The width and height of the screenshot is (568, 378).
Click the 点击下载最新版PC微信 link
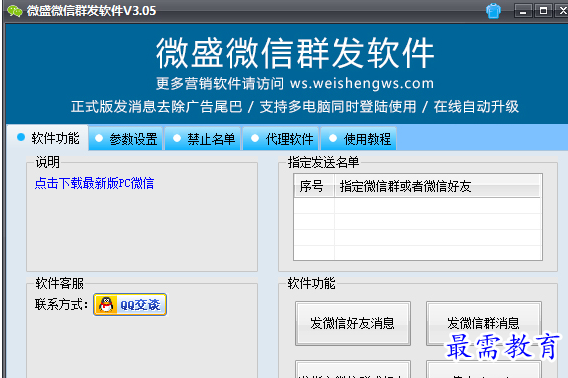pyautogui.click(x=94, y=183)
